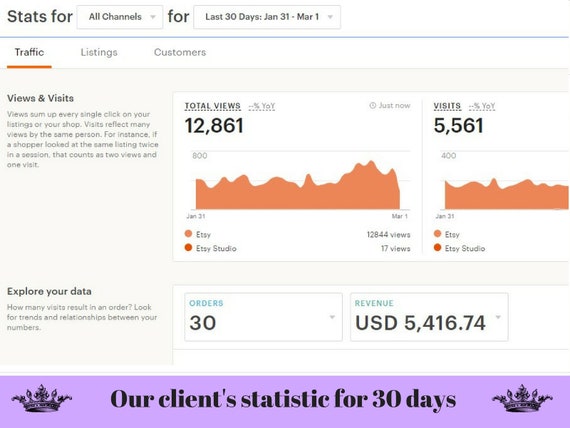Switch to the Customers tab
Viewport: 570px width, 428px height.
point(180,52)
